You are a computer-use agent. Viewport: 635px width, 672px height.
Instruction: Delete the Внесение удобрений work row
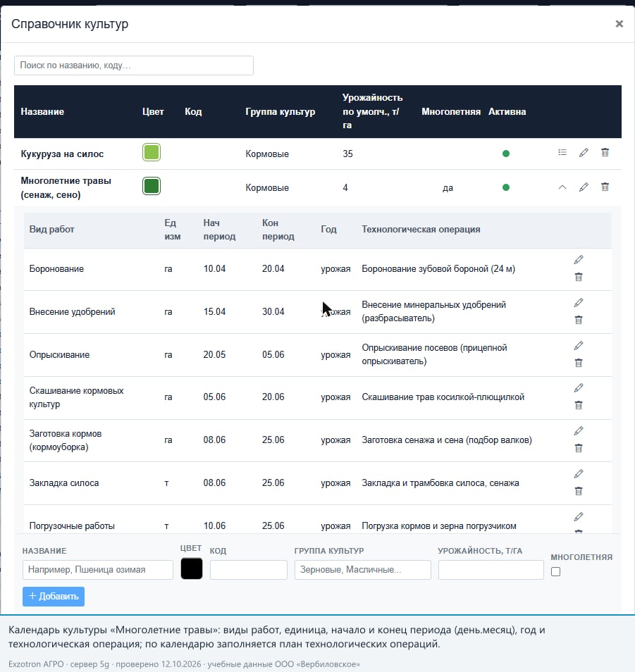point(579,320)
